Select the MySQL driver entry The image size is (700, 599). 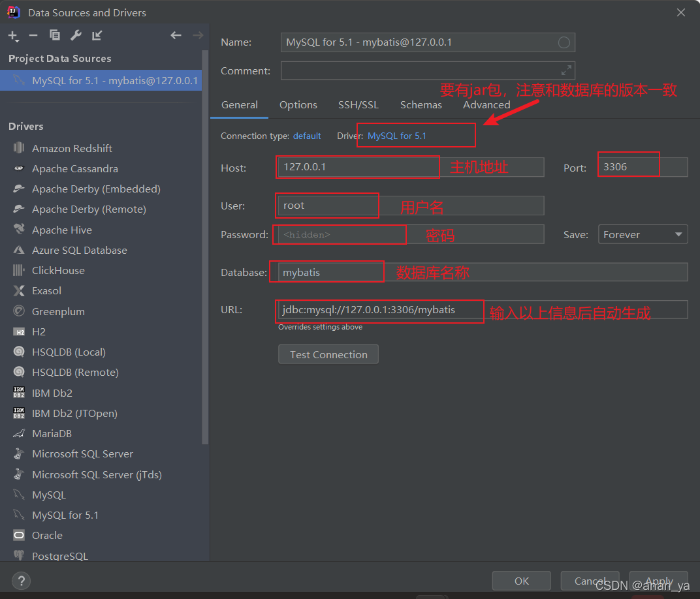pyautogui.click(x=49, y=495)
